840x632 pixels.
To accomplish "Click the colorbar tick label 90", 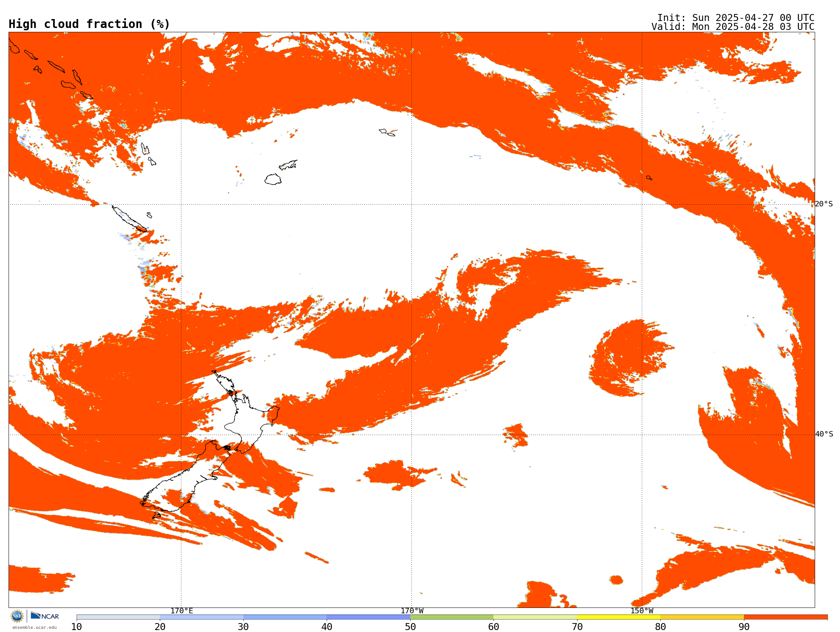I will (744, 627).
